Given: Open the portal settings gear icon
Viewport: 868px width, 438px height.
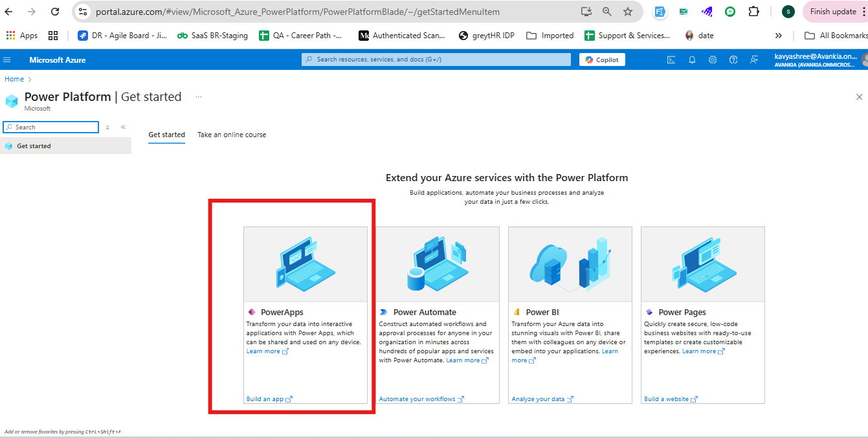Looking at the screenshot, I should coord(713,60).
